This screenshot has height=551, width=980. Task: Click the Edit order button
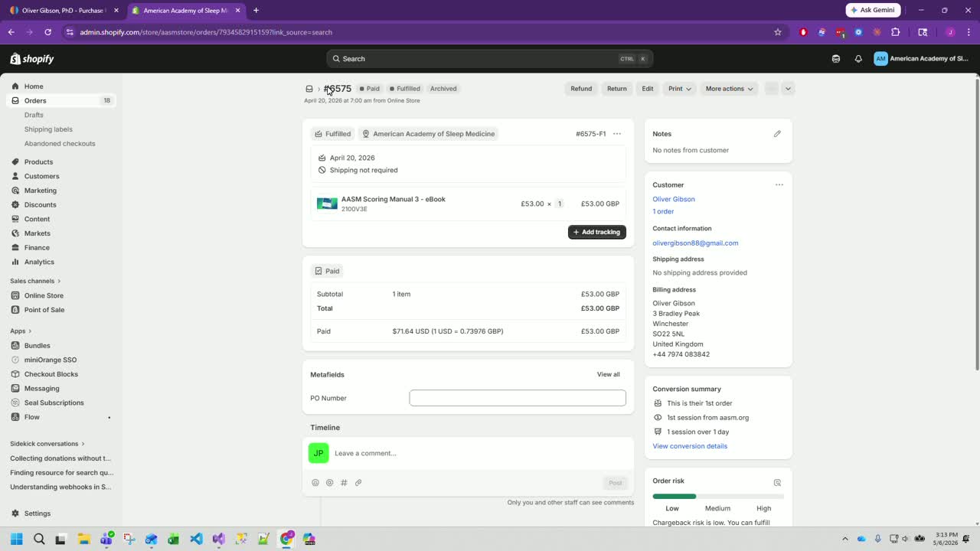coord(648,89)
